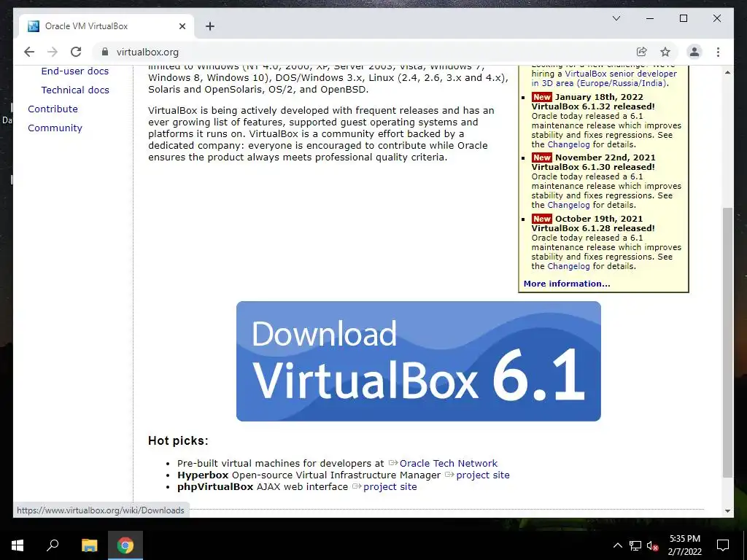Click the padlock site info icon
747x560 pixels.
point(105,52)
